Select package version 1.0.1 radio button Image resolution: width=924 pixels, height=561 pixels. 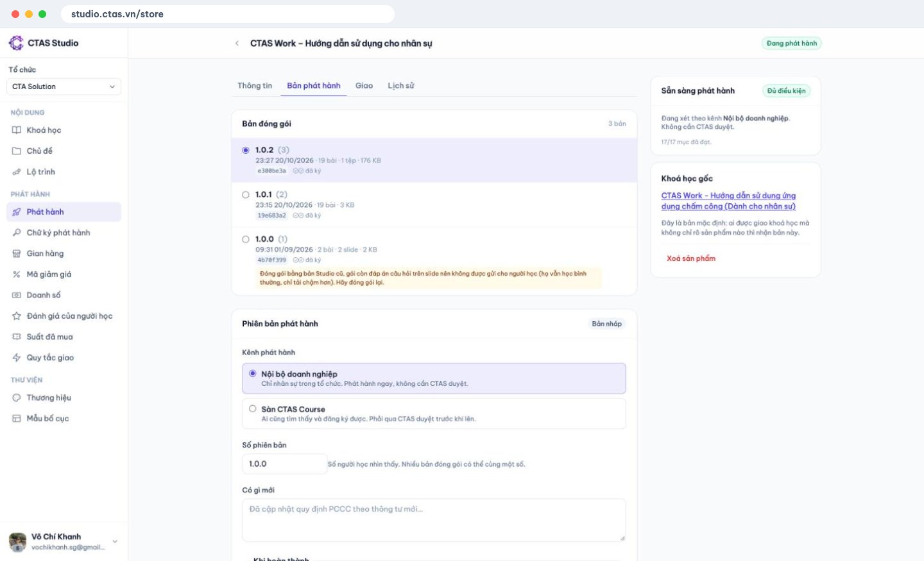point(246,195)
